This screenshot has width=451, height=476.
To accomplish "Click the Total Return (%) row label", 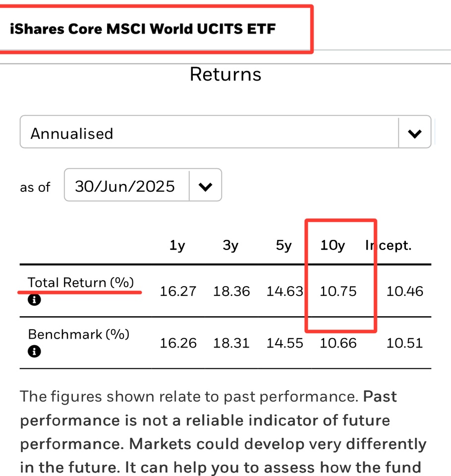I will 81,282.
